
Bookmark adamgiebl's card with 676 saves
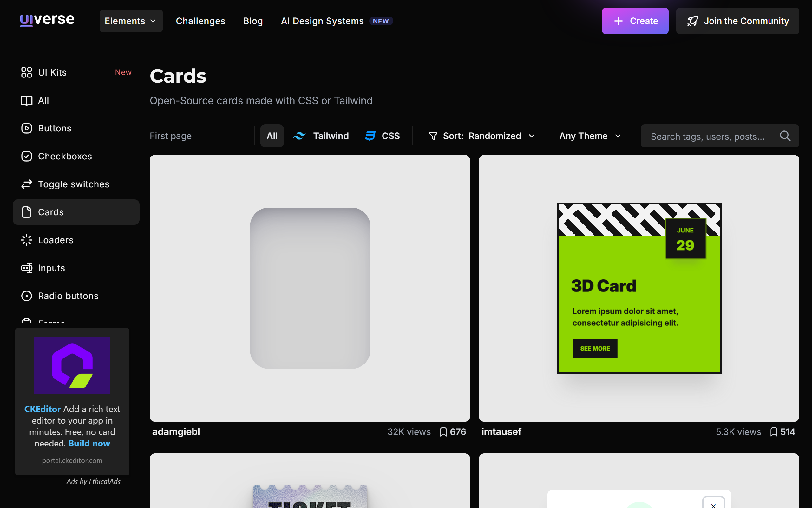(x=453, y=432)
